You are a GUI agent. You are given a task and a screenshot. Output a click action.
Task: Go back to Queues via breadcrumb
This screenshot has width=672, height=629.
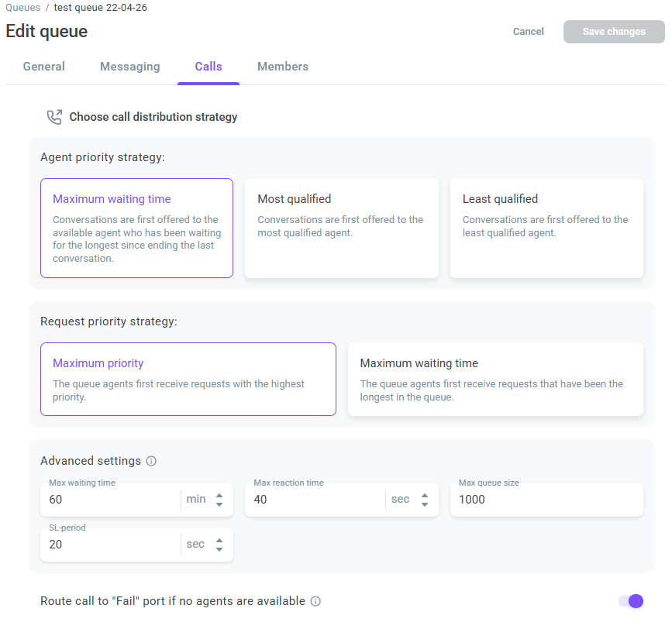click(x=22, y=8)
